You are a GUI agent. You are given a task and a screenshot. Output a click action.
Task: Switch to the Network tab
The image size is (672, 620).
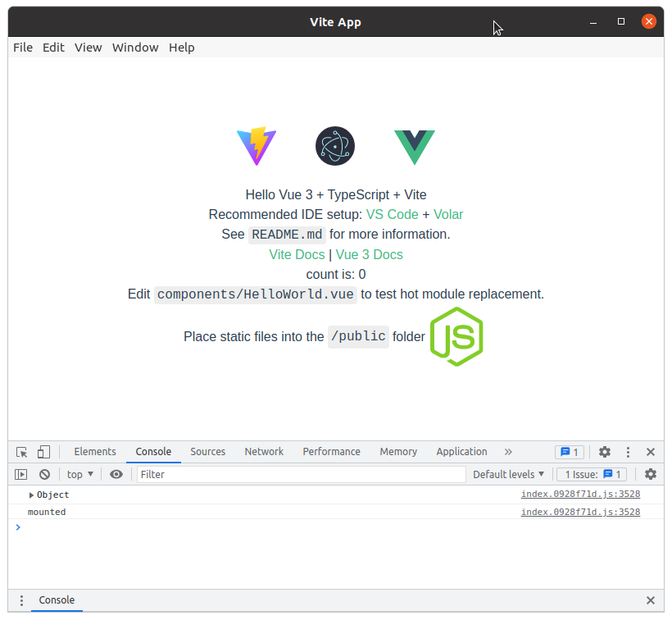(264, 452)
